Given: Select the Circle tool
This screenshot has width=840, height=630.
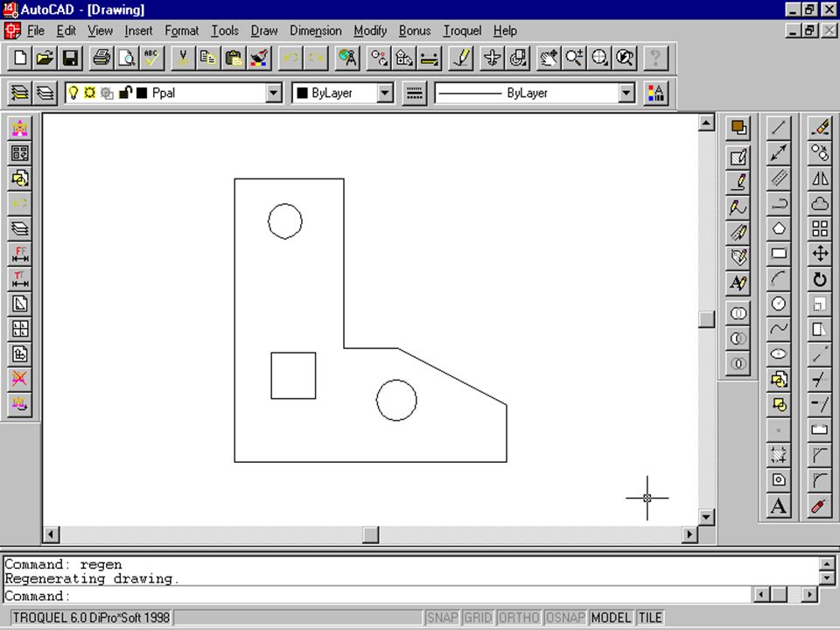Looking at the screenshot, I should pyautogui.click(x=779, y=304).
